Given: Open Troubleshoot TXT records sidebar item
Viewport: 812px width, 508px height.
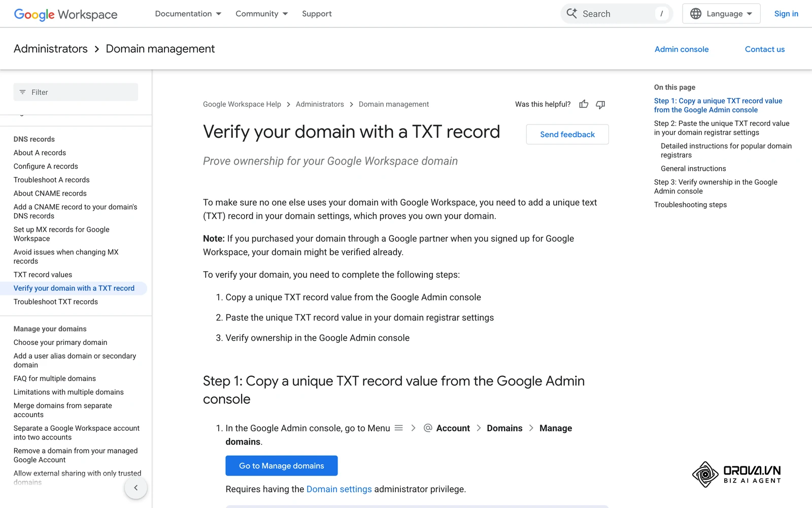Looking at the screenshot, I should click(x=56, y=302).
